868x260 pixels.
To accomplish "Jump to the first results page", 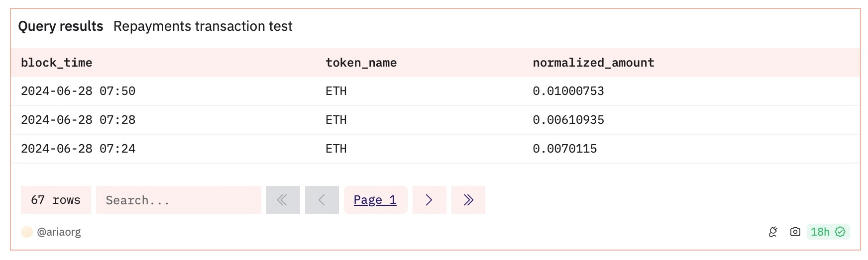I will tap(283, 200).
